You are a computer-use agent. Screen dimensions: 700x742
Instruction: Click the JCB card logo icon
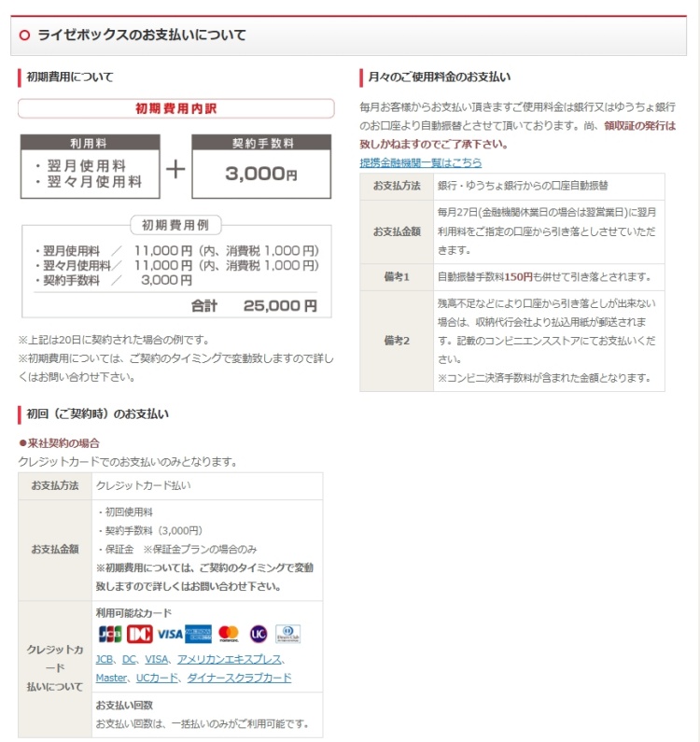110,634
